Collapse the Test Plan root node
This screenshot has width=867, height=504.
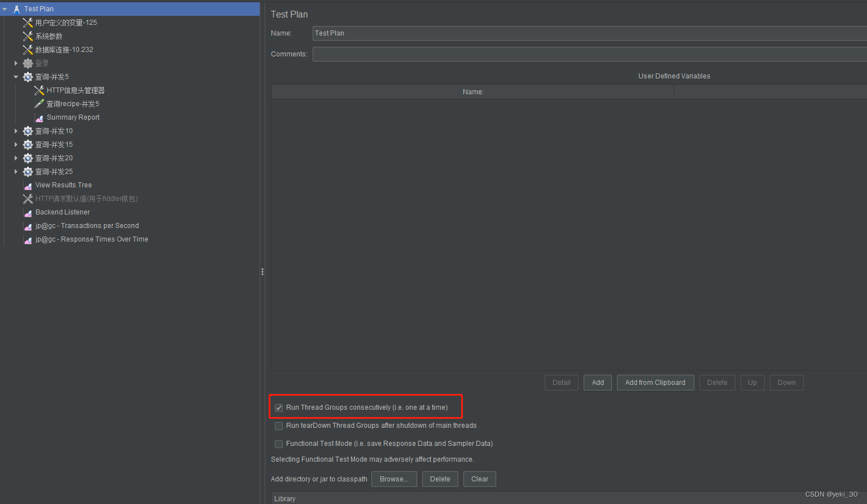5,9
